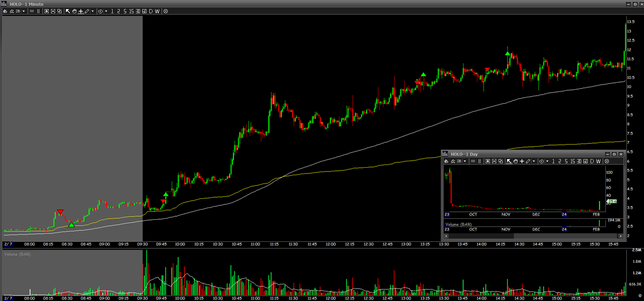
Task: Select horizontal line tool in 1 Minute toolbar
Action: tap(32, 11)
